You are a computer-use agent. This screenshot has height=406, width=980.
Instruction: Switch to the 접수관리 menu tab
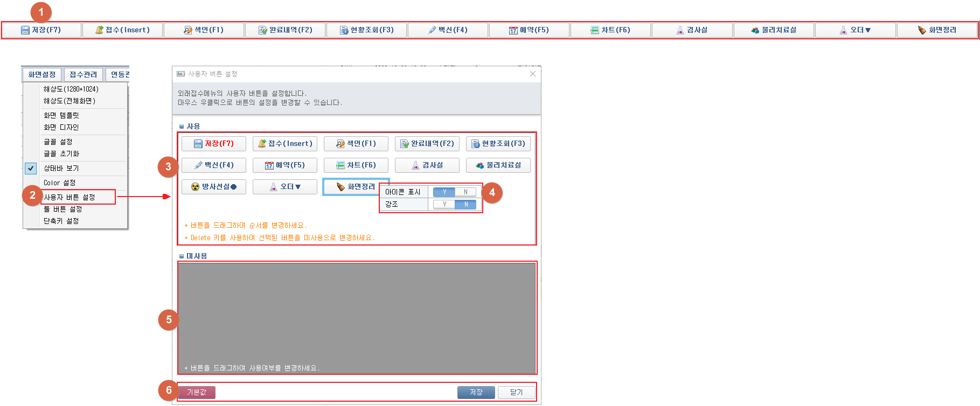(x=84, y=74)
